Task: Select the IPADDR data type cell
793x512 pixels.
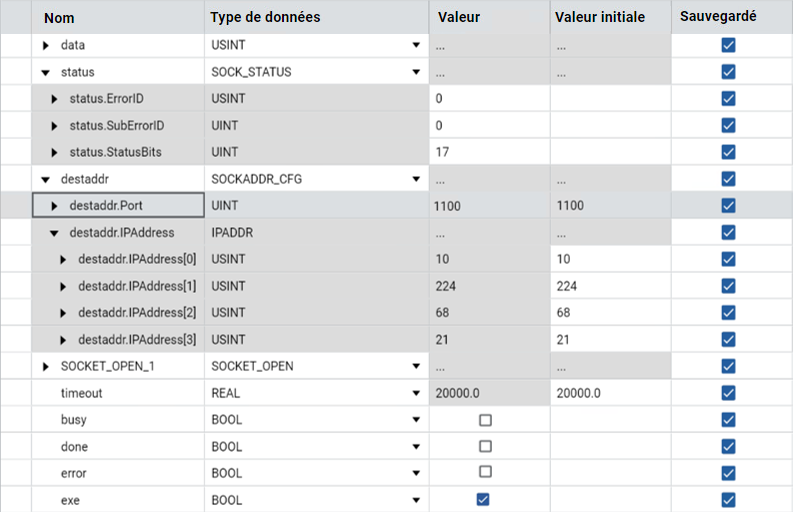Action: coord(317,233)
